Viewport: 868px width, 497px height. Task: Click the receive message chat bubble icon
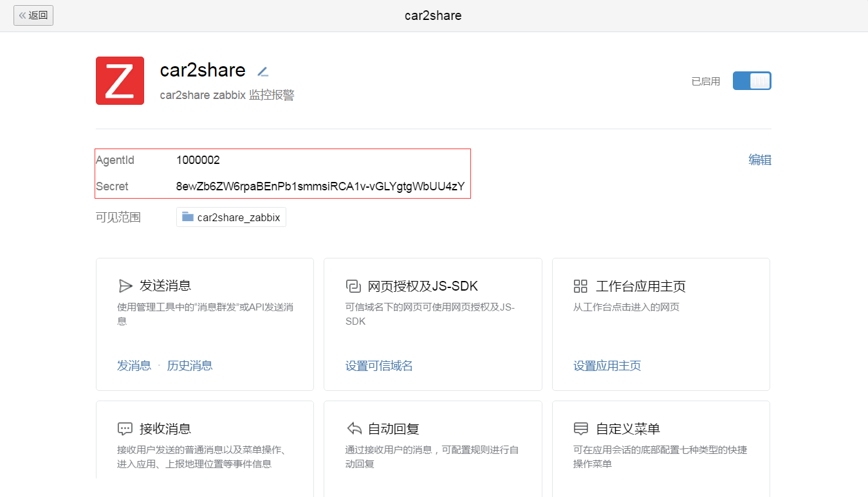125,429
